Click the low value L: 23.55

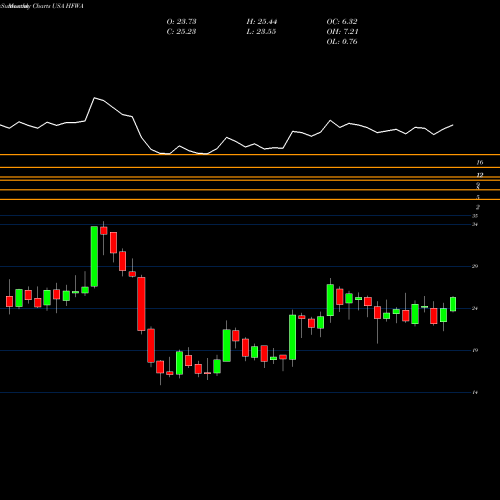261,32
